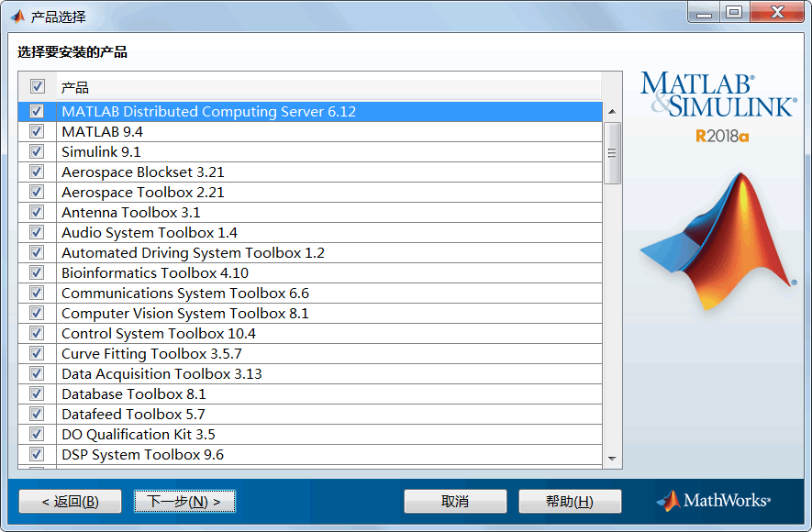812x532 pixels.
Task: Click the product list scrollbar thumb
Action: [613, 153]
